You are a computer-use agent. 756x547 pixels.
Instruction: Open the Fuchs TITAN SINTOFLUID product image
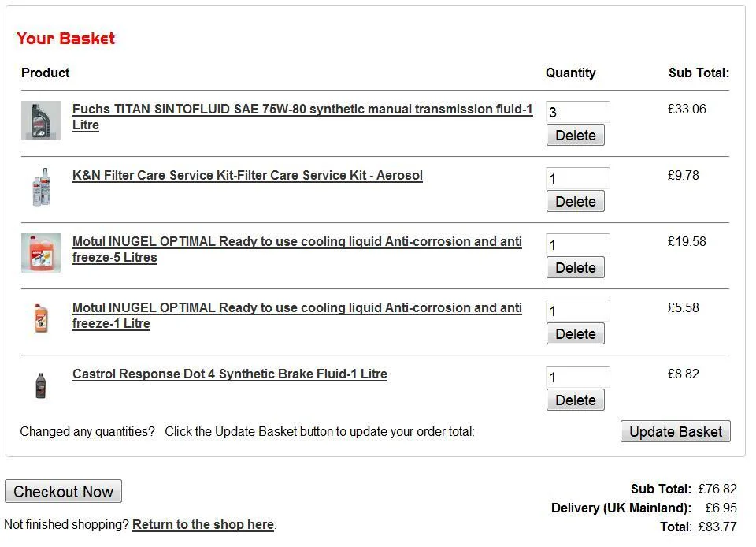click(x=41, y=121)
